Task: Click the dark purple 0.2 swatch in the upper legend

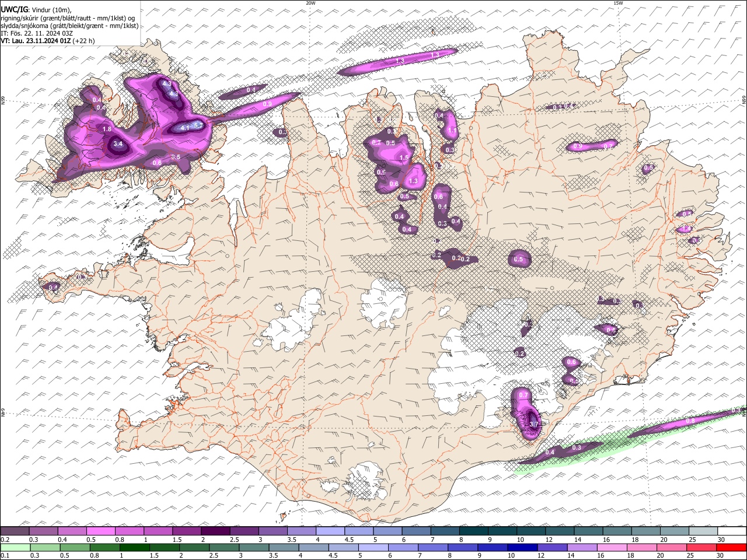Action: [x=15, y=531]
